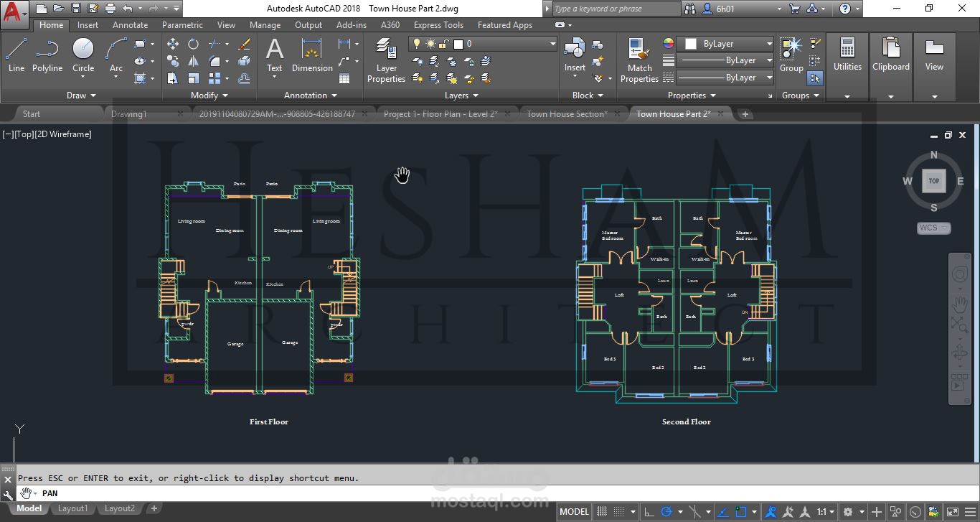Click the command line input field
Image resolution: width=980 pixels, height=522 pixels.
(287, 493)
